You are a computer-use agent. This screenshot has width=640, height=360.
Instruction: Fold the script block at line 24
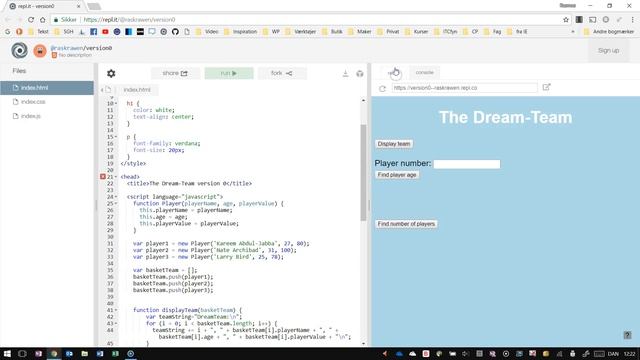[x=116, y=197]
